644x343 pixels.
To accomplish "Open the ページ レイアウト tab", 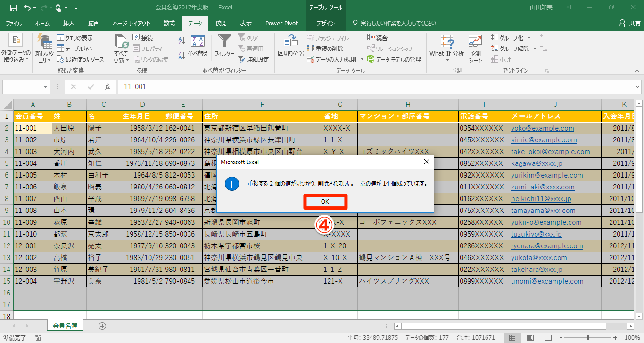I will (132, 23).
